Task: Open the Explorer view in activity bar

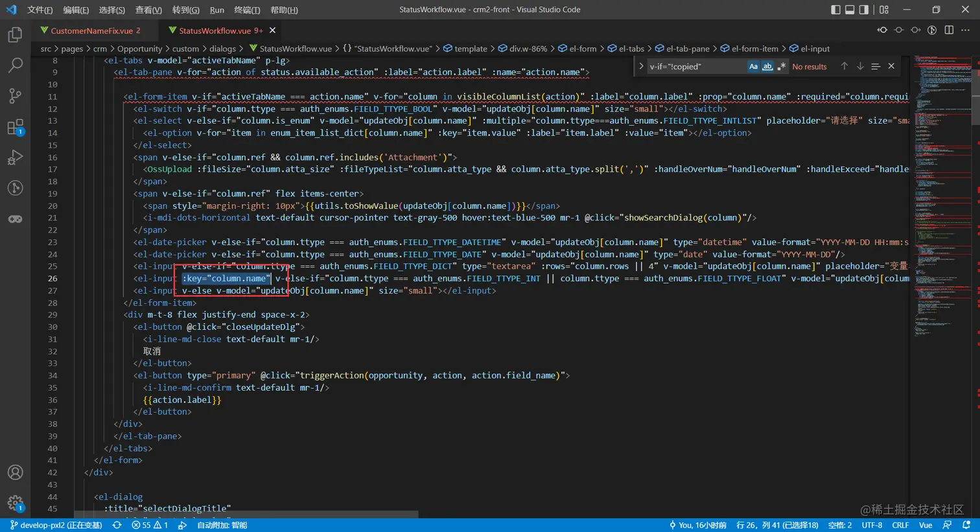Action: 15,34
